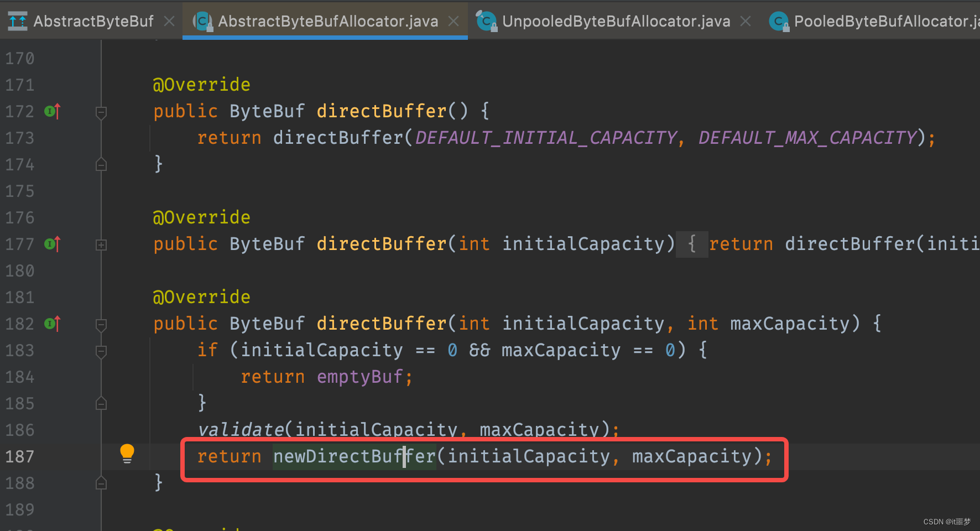Viewport: 980px width, 531px height.
Task: Click line number 173 in the gutter
Action: point(20,138)
